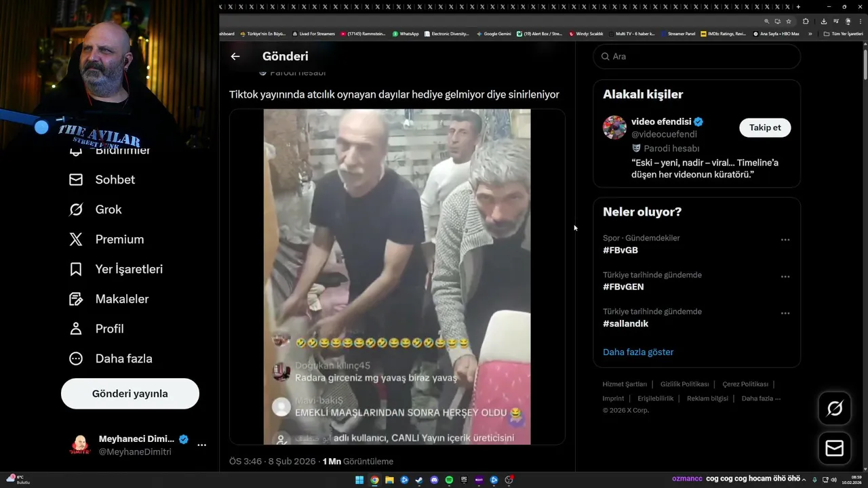Image resolution: width=868 pixels, height=488 pixels.
Task: Open IMDb Ratings bookmark
Action: point(724,33)
